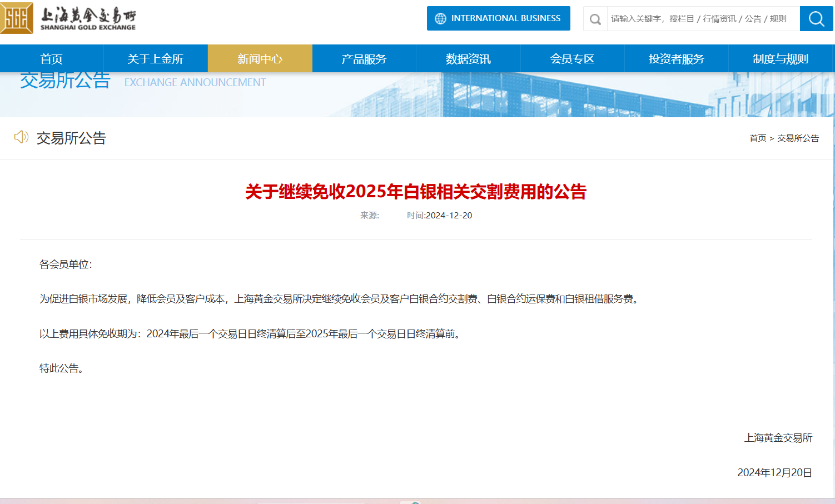This screenshot has width=835, height=504.
Task: Click the gold SGE logo icon
Action: pos(17,18)
